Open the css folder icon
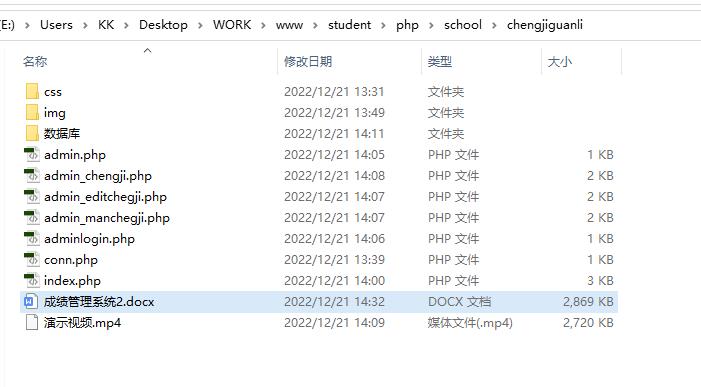This screenshot has height=387, width=701. click(32, 92)
